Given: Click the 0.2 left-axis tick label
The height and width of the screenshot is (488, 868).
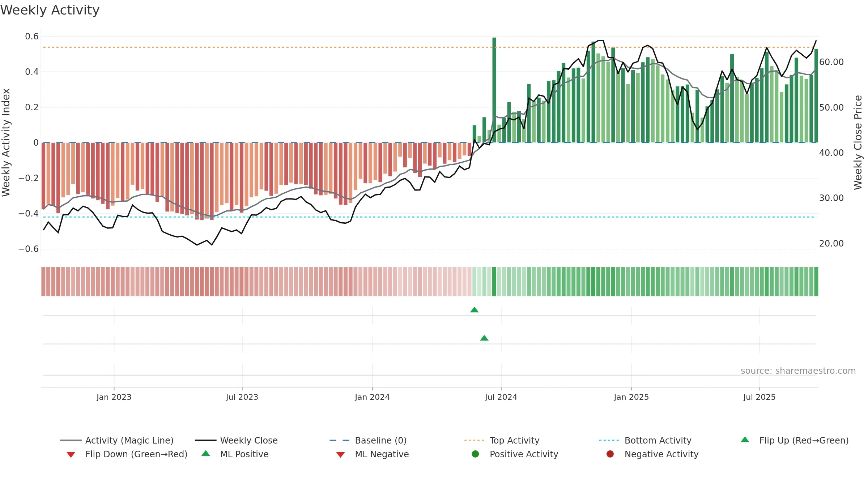Looking at the screenshot, I should point(32,107).
